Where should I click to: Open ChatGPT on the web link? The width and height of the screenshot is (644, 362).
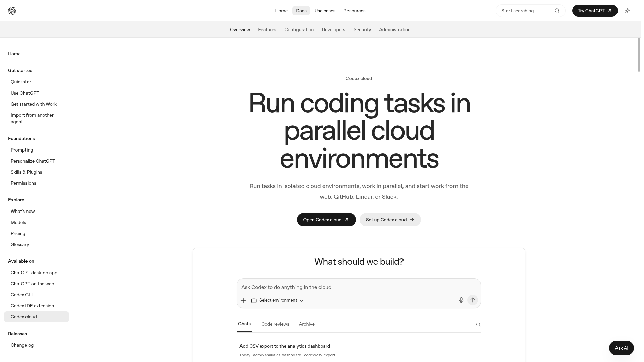[x=32, y=284]
